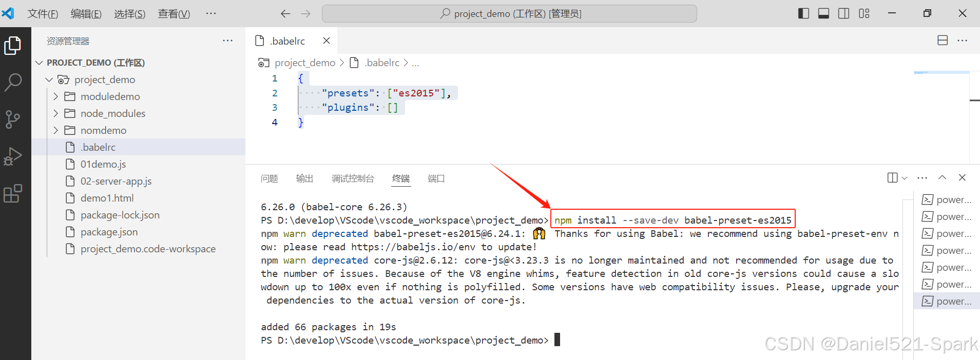Split the terminal with the split icon

(892, 177)
